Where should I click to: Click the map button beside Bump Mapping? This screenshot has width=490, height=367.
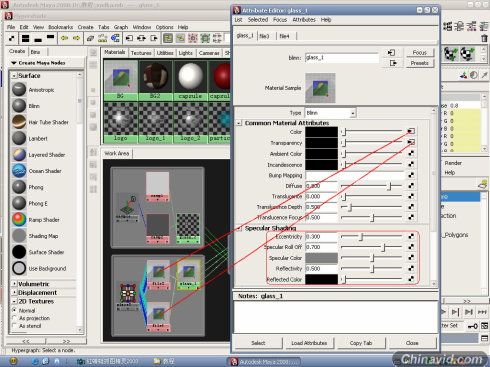[x=411, y=175]
